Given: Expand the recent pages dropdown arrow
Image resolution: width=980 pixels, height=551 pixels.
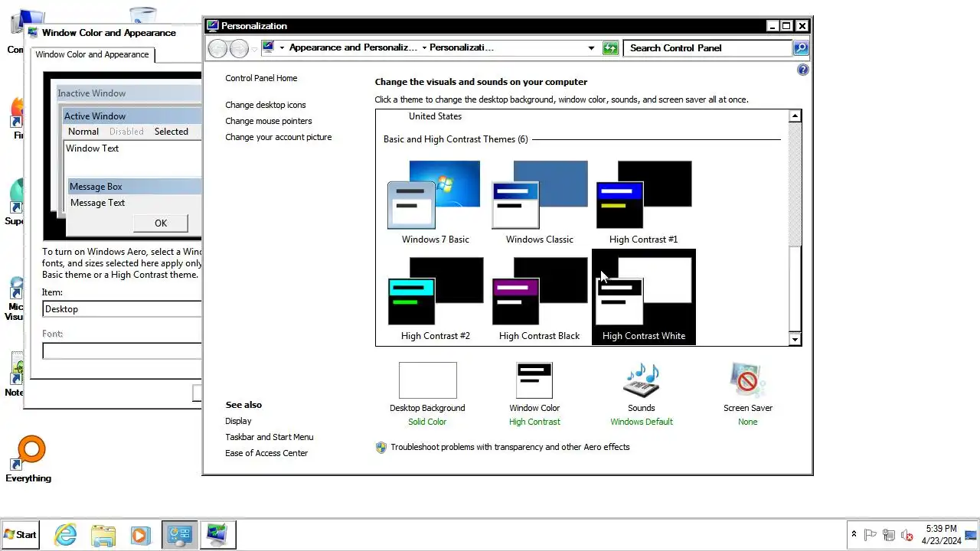Looking at the screenshot, I should (x=255, y=49).
